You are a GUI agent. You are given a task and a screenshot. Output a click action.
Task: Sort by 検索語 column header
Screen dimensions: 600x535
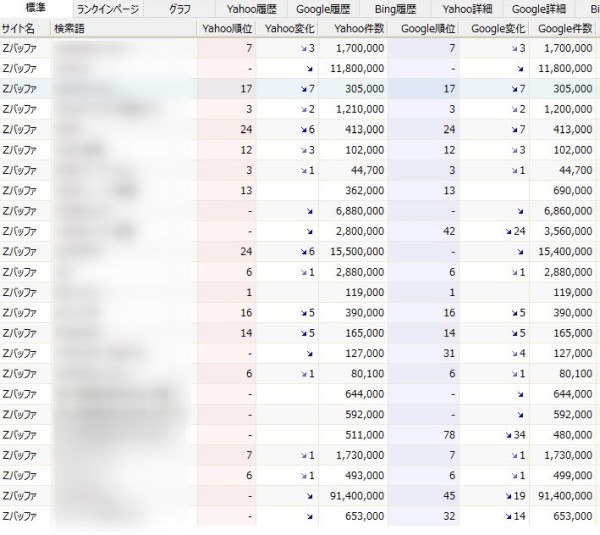(124, 28)
